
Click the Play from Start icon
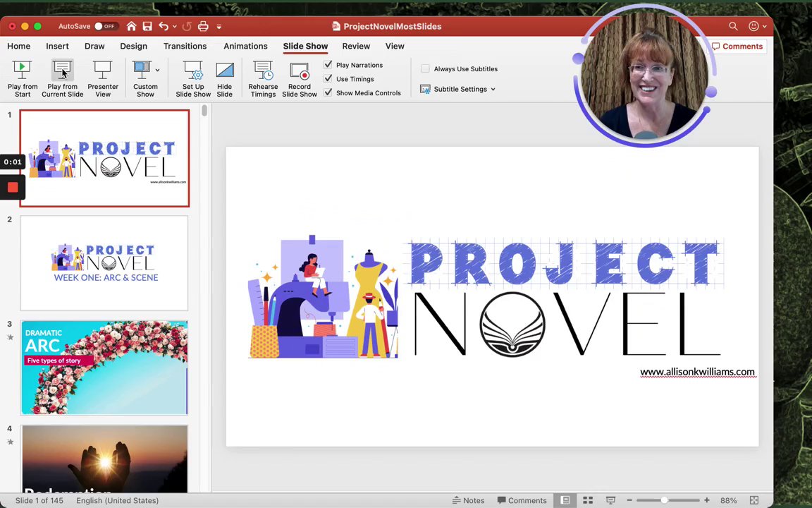pyautogui.click(x=23, y=71)
